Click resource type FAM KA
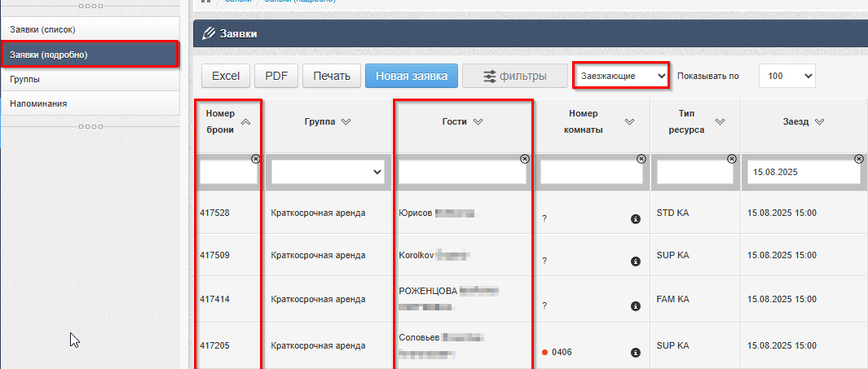 (672, 299)
